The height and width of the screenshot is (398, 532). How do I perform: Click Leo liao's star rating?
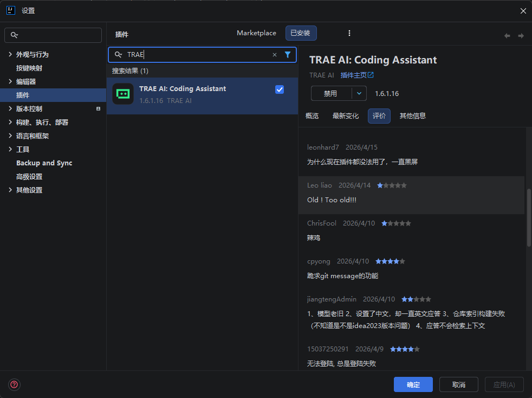point(392,185)
